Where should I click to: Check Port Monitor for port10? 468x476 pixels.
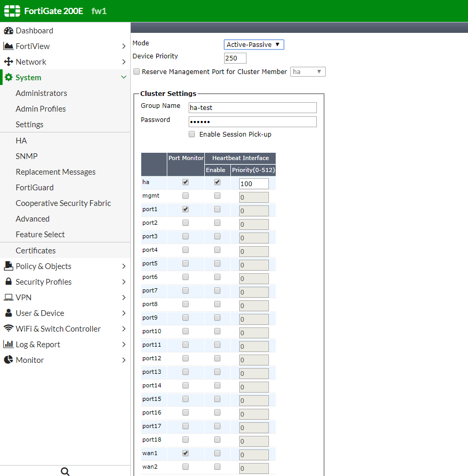point(186,331)
